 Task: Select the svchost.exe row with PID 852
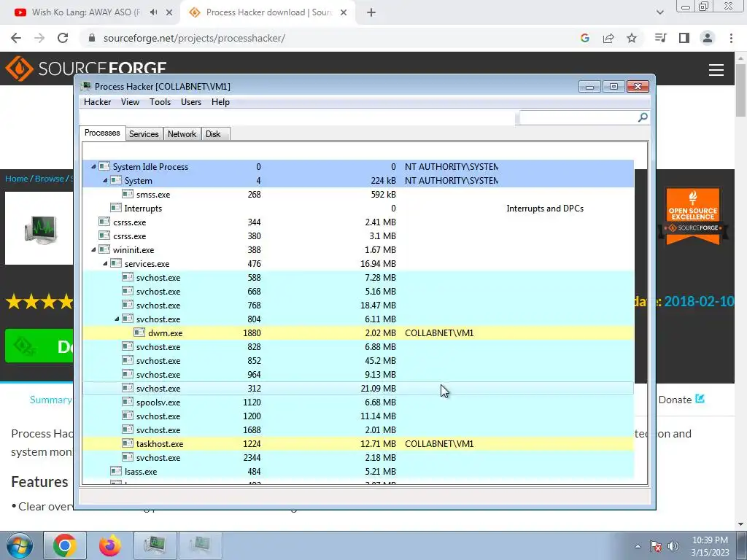358,360
